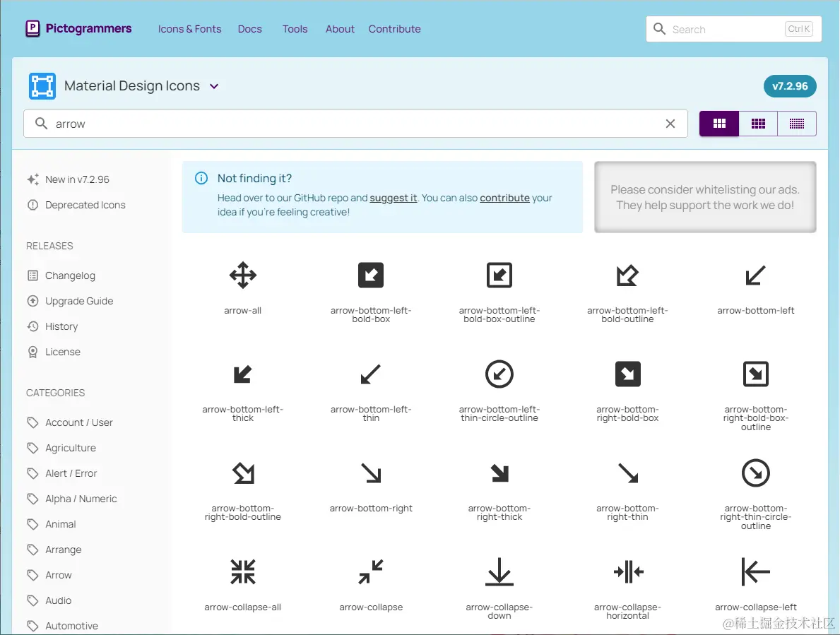The image size is (840, 635).
Task: Switch to large grid view
Action: click(x=719, y=124)
